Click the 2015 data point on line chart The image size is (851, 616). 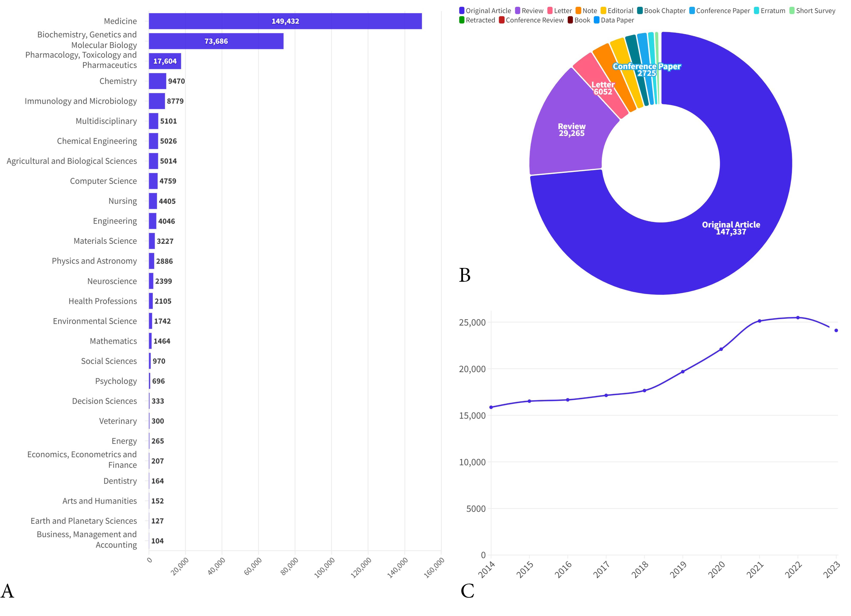(x=529, y=401)
